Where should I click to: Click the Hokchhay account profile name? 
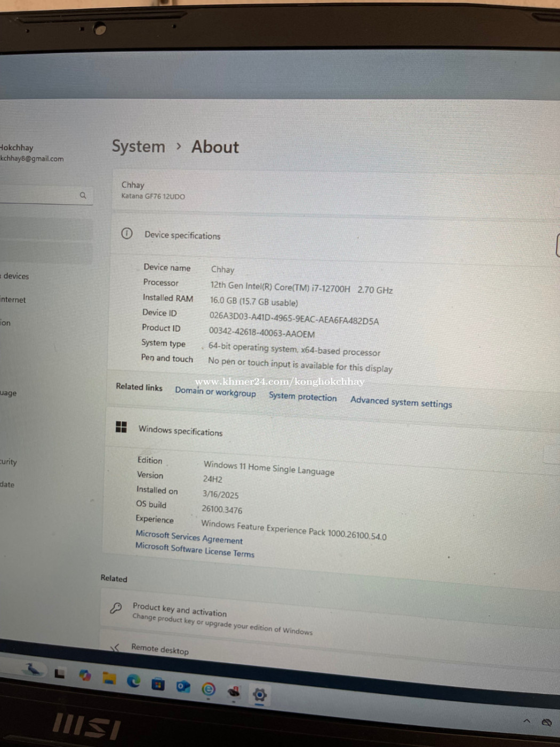click(x=17, y=147)
